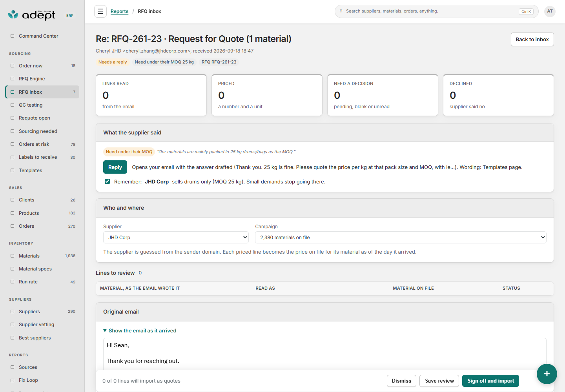Click the 'Needs a reply' tag
The width and height of the screenshot is (565, 392).
[x=113, y=62]
